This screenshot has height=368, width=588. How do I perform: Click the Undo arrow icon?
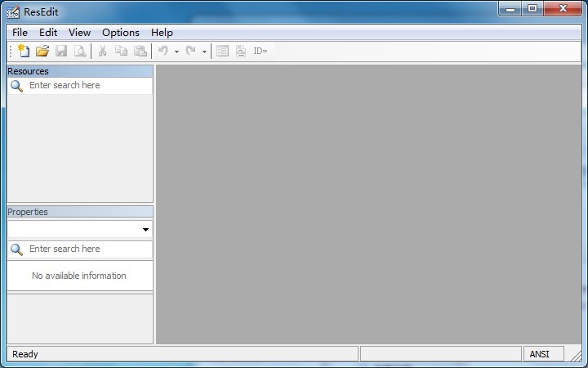click(163, 51)
